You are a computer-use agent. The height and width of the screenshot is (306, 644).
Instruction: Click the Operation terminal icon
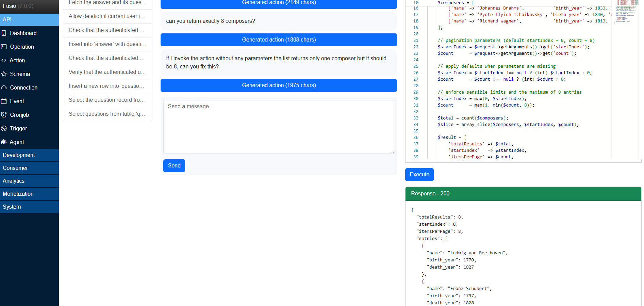click(4, 47)
